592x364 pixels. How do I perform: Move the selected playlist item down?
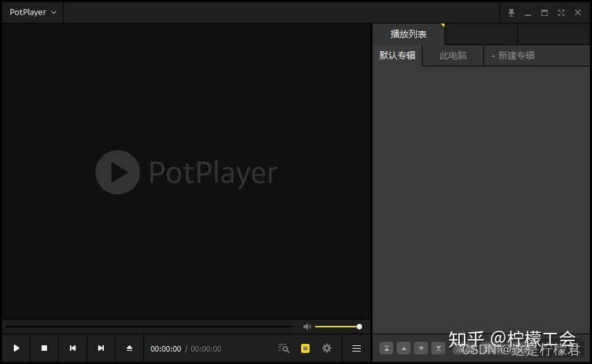click(421, 349)
